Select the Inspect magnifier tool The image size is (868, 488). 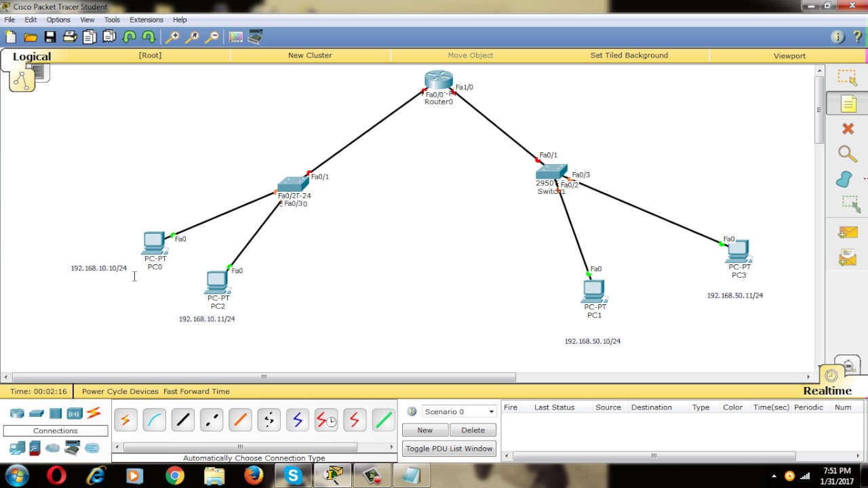[x=848, y=154]
